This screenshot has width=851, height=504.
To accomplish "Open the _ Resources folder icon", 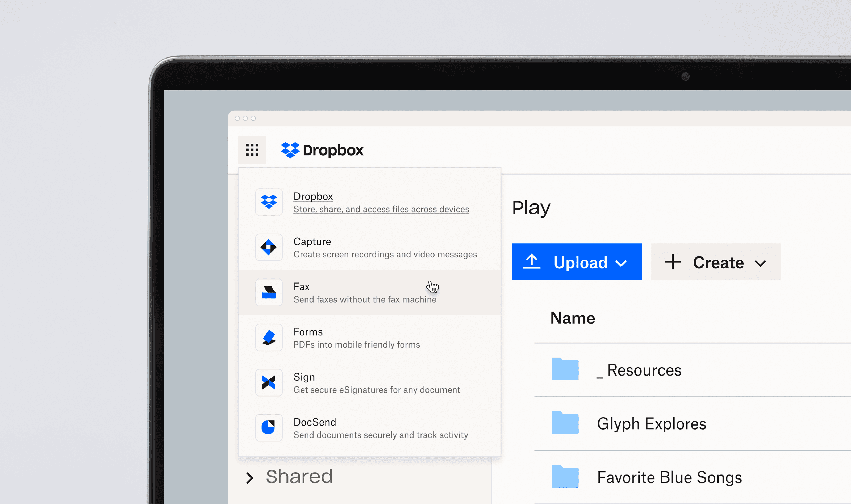I will pos(565,369).
